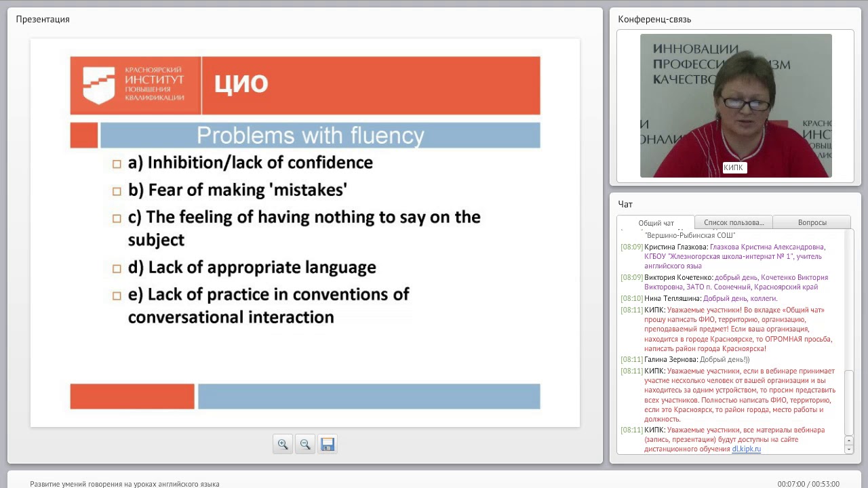
Task: Click the Презентация panel header
Action: click(x=43, y=19)
